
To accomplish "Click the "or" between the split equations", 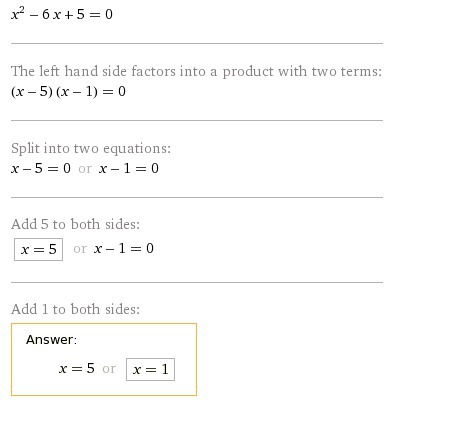I will click(85, 169).
